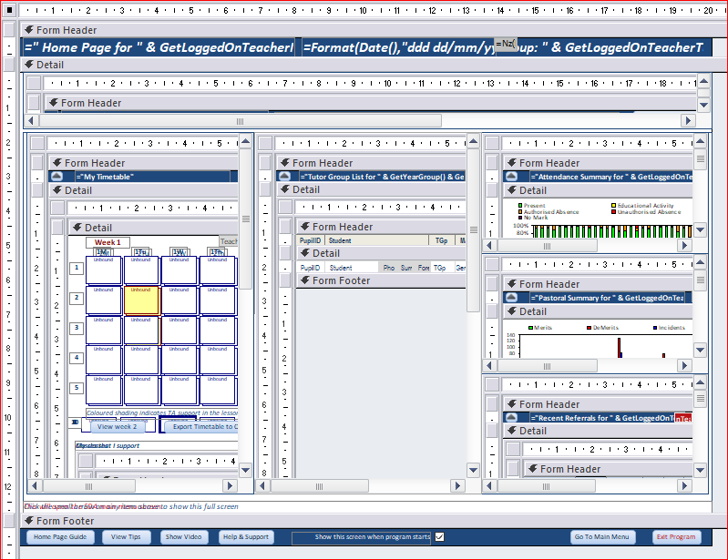The image size is (728, 560).
Task: Click right scroll arrow under Pastoral Summary chart
Action: tap(684, 366)
